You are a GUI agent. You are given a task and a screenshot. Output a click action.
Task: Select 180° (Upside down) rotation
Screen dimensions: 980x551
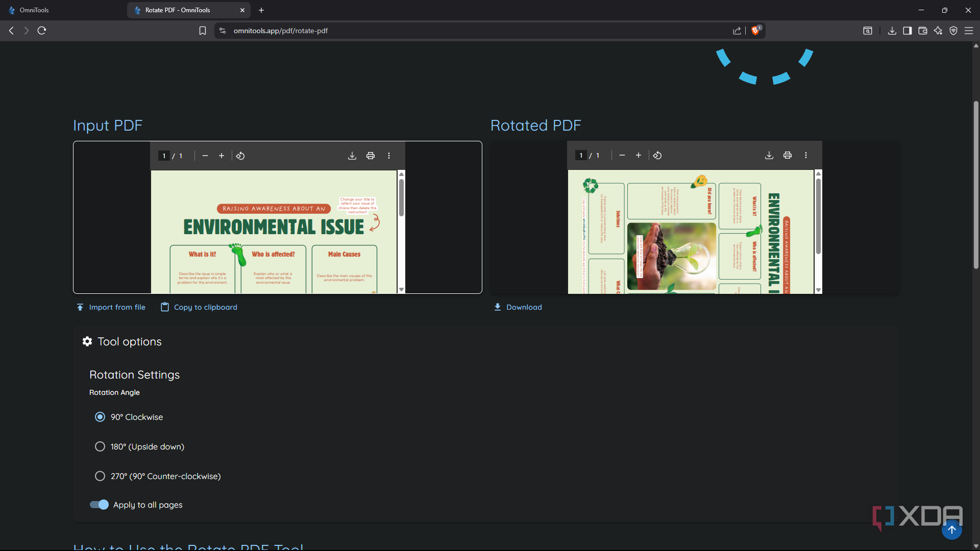[x=100, y=446]
